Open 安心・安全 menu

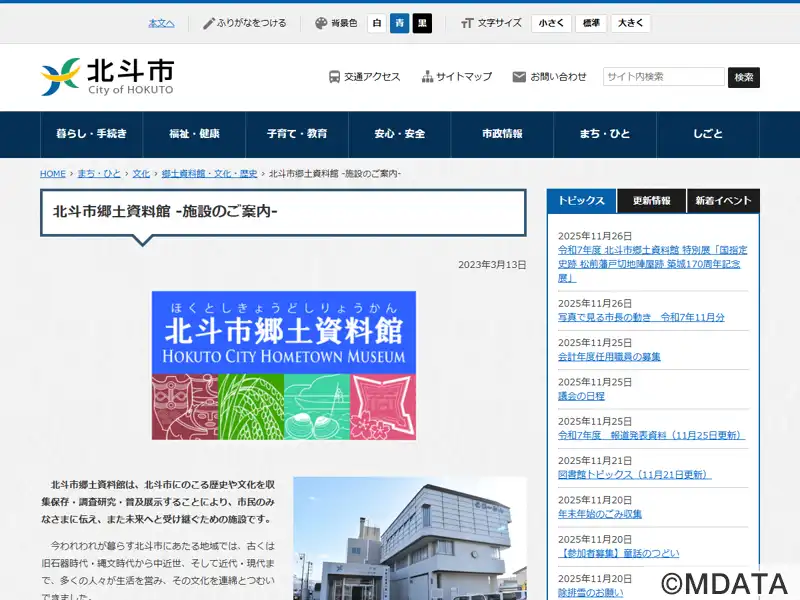coord(399,134)
